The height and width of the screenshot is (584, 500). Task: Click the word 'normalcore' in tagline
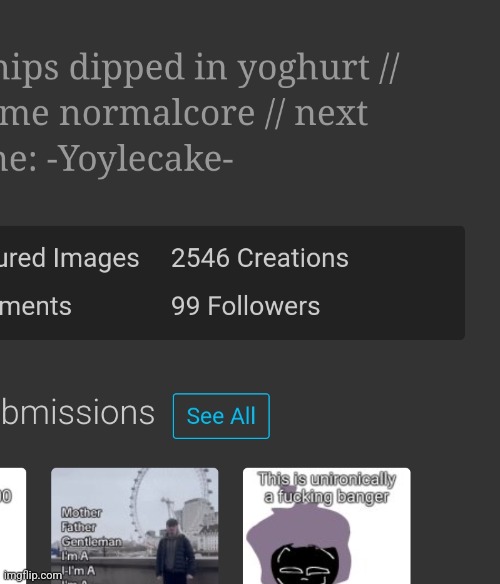click(x=157, y=113)
